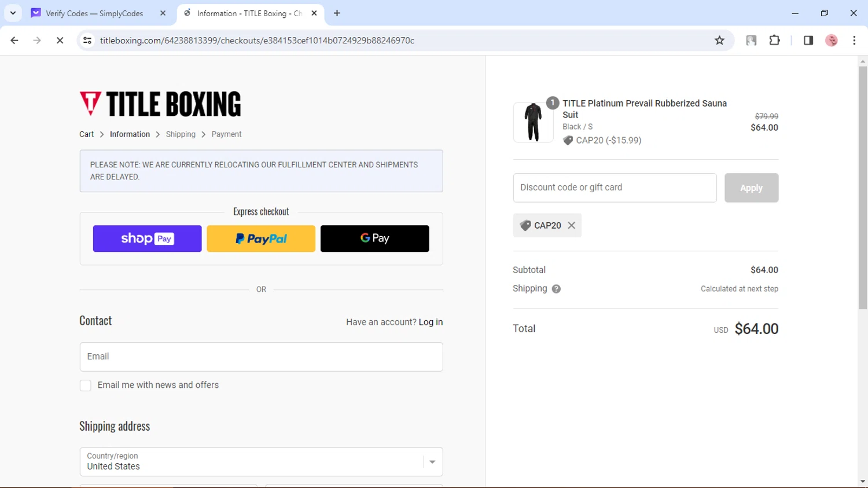Switch to Verify Codes — SimplyCodes tab
The image size is (868, 488).
click(95, 13)
